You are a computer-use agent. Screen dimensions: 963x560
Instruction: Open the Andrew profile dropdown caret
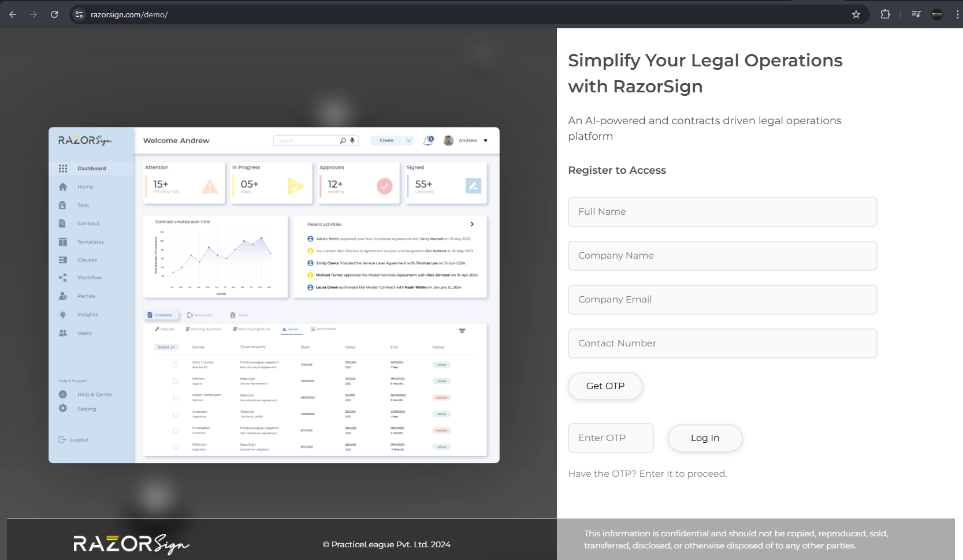click(485, 140)
